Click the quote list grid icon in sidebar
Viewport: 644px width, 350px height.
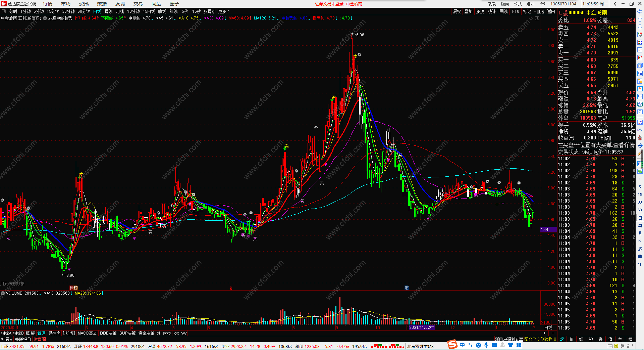point(640,42)
